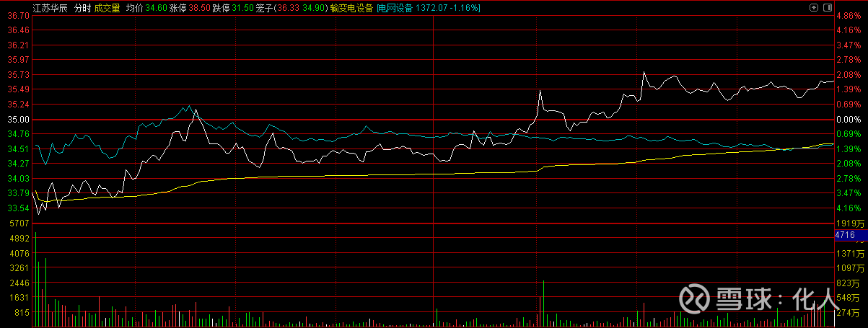868x328 pixels.
Task: Select the 成交量 volume label
Action: 107,8
